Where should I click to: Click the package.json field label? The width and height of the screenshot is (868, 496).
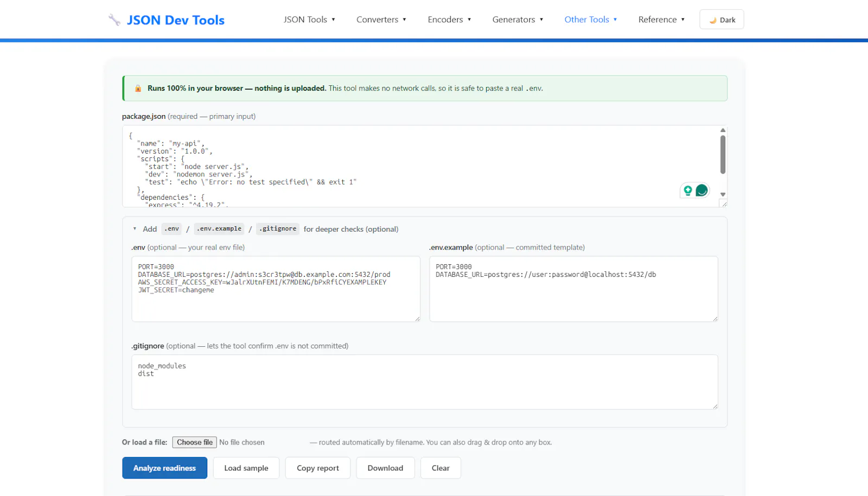[189, 116]
